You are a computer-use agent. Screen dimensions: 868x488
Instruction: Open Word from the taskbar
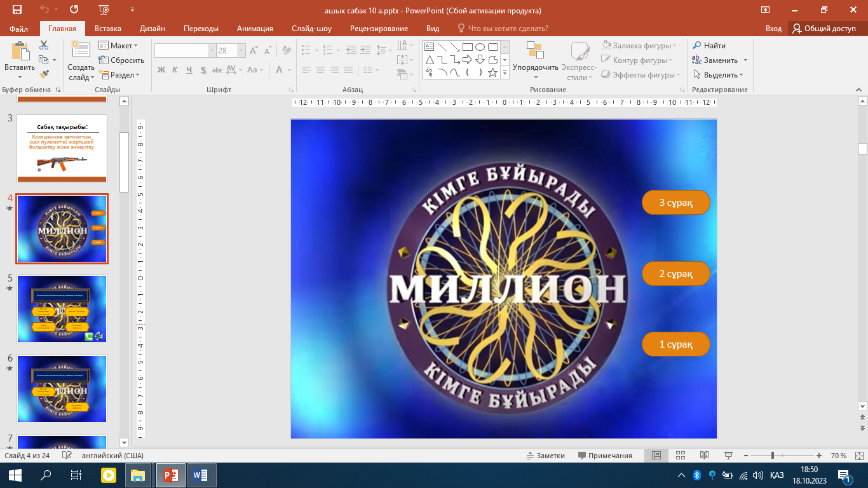(201, 475)
